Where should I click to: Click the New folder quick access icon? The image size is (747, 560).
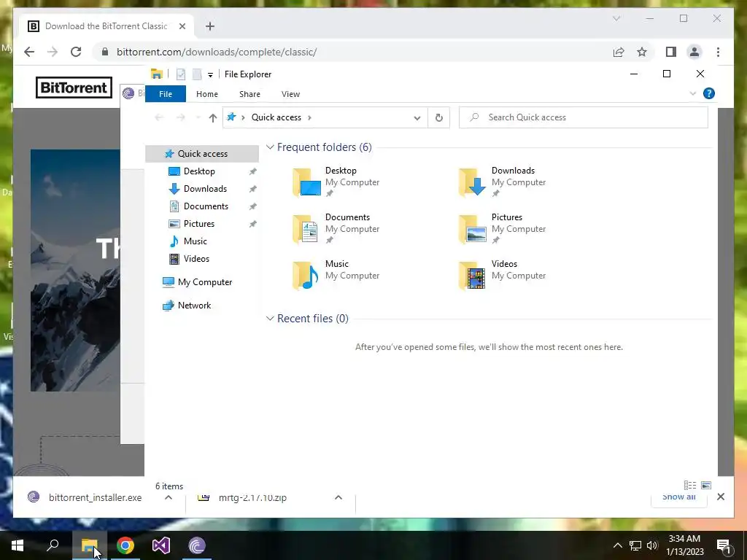click(197, 74)
